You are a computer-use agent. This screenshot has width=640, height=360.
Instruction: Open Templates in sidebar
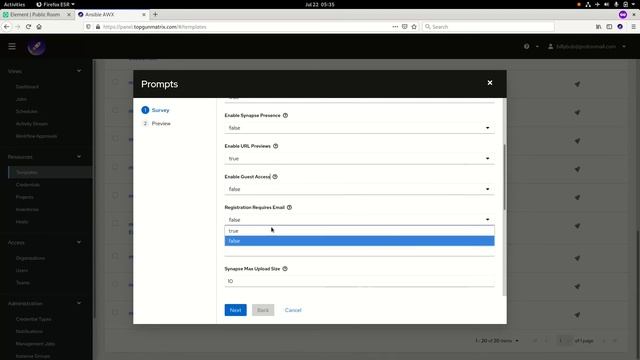pos(27,172)
